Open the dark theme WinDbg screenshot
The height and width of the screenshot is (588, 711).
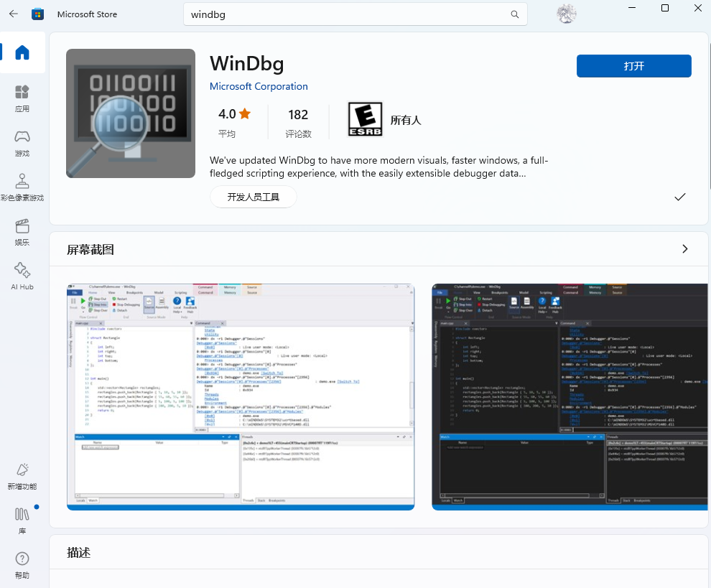click(x=570, y=397)
